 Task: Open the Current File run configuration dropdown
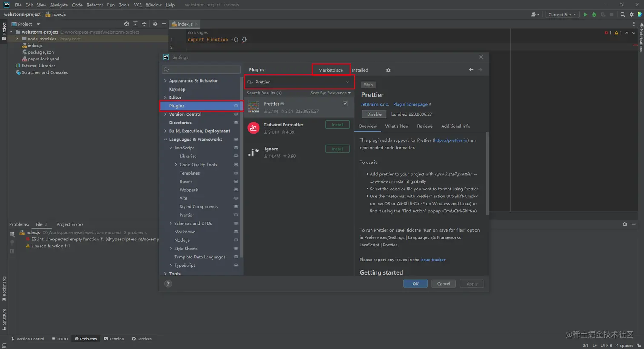[x=562, y=14]
